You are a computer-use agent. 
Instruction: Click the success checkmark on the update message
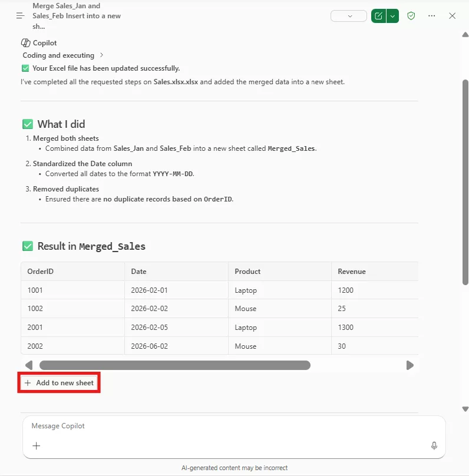[25, 68]
